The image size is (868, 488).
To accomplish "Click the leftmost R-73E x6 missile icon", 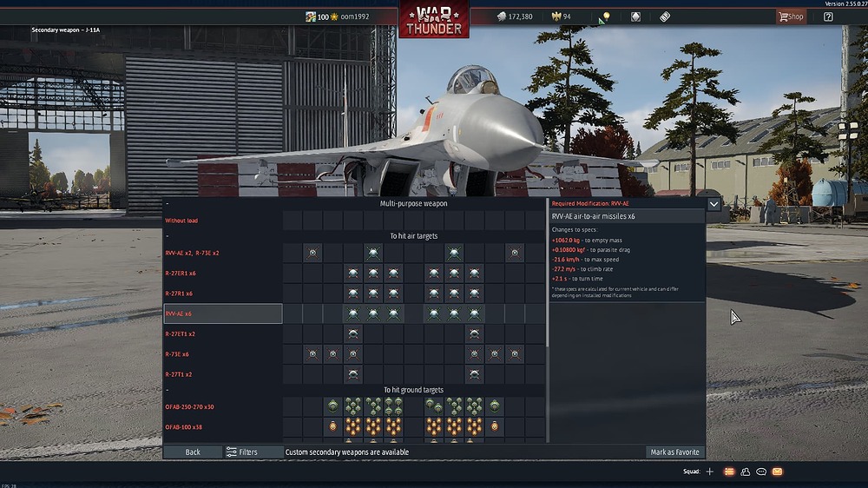I will tap(312, 354).
